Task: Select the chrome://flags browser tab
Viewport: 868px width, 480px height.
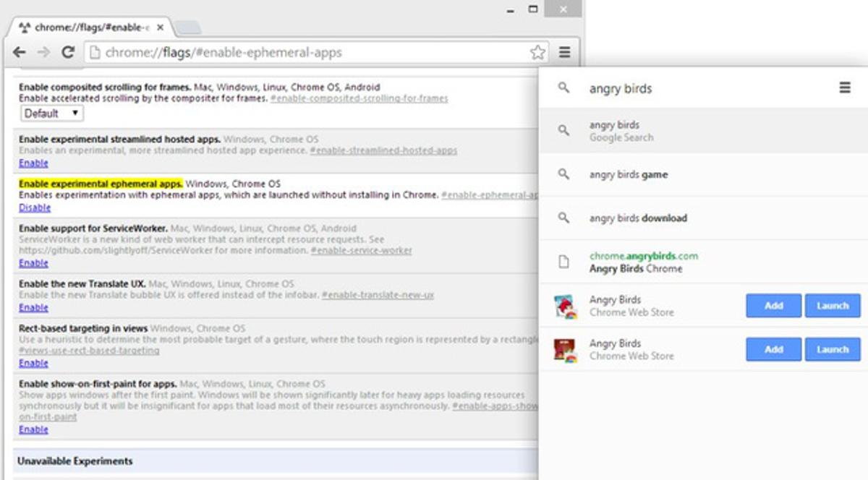Action: [90, 27]
